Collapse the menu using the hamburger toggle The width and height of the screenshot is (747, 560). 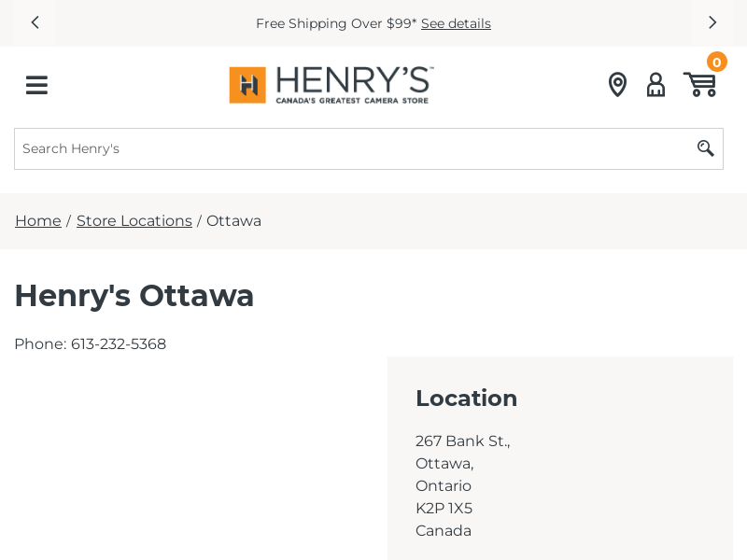(x=36, y=85)
